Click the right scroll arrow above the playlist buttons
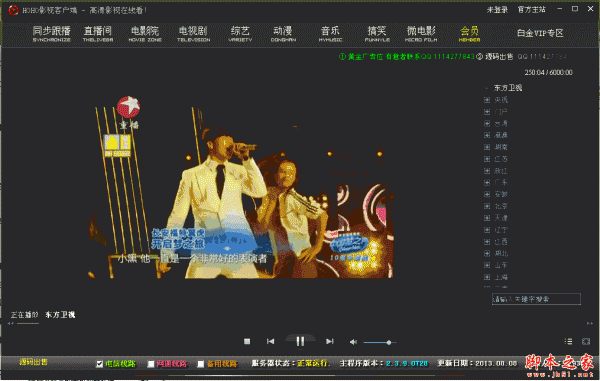 coord(590,324)
